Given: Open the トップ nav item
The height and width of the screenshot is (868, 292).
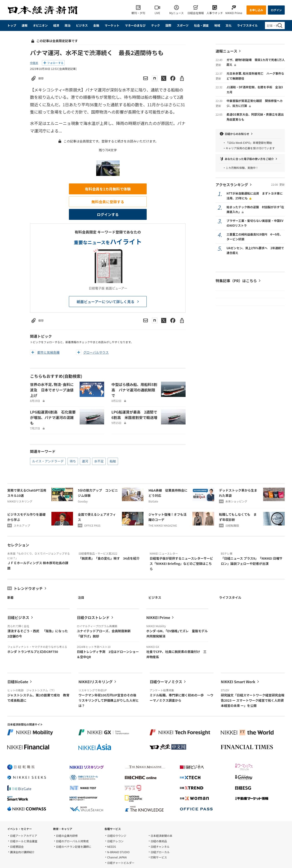Looking at the screenshot, I should (x=12, y=26).
